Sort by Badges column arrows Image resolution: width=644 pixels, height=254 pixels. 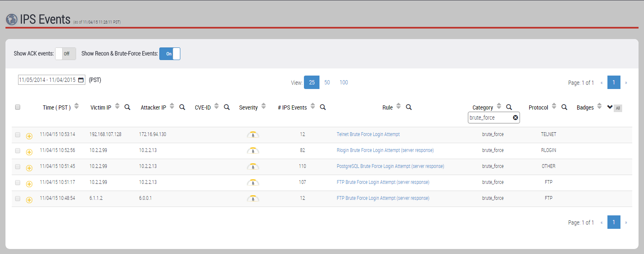point(599,106)
